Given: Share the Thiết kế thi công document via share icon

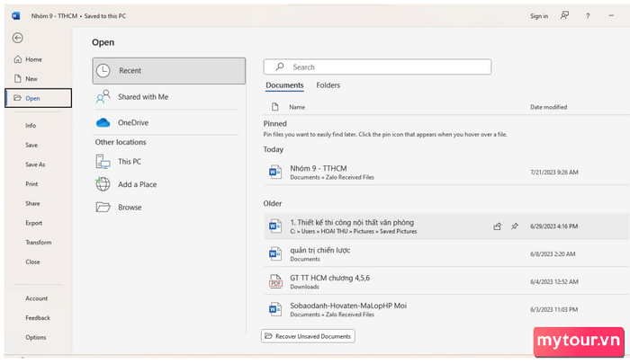Looking at the screenshot, I should pyautogui.click(x=498, y=226).
